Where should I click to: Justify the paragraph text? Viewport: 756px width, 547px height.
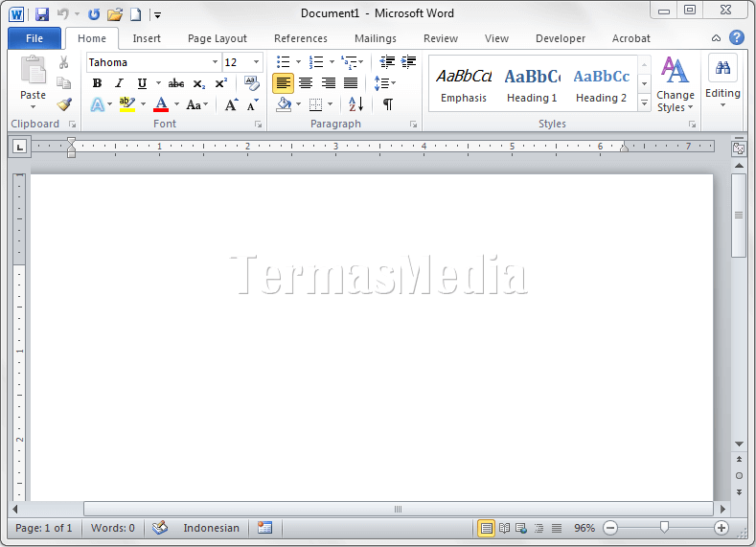pyautogui.click(x=351, y=83)
